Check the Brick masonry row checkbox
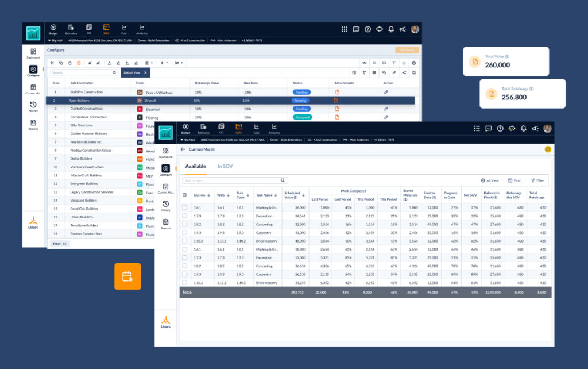Viewport: 588px width, 369px height. click(184, 240)
